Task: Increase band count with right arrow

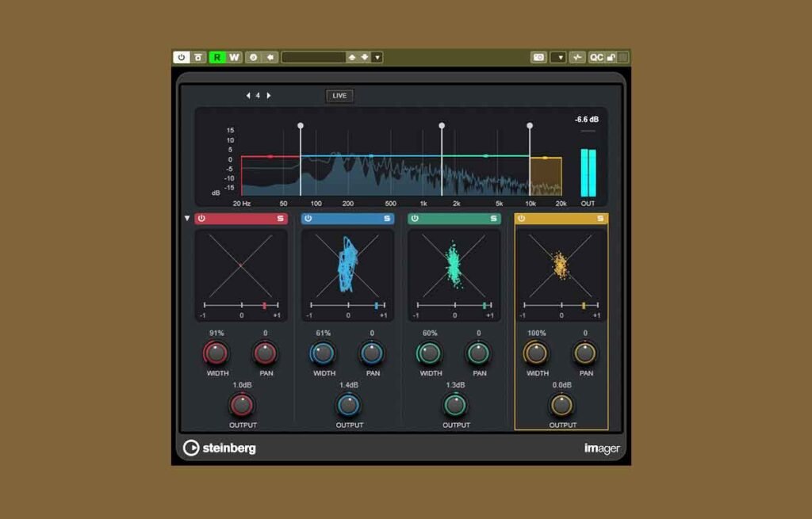Action: click(269, 96)
